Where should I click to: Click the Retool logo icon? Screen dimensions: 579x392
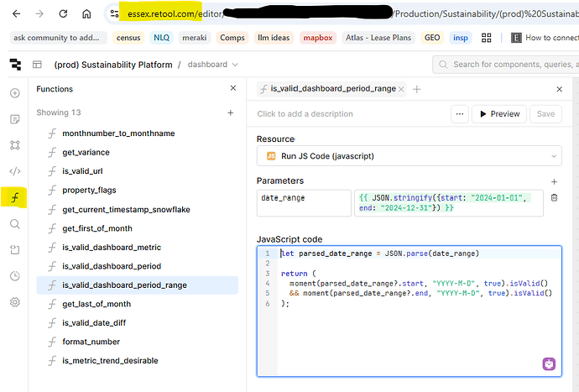(x=15, y=65)
